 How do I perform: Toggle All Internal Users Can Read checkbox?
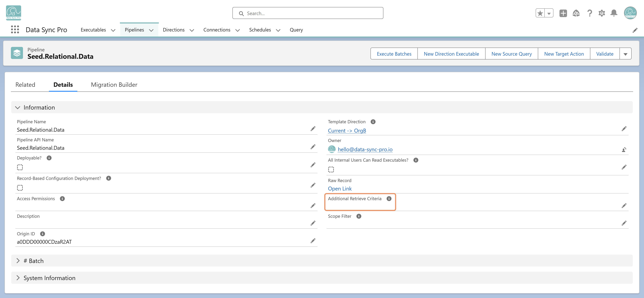coord(331,169)
